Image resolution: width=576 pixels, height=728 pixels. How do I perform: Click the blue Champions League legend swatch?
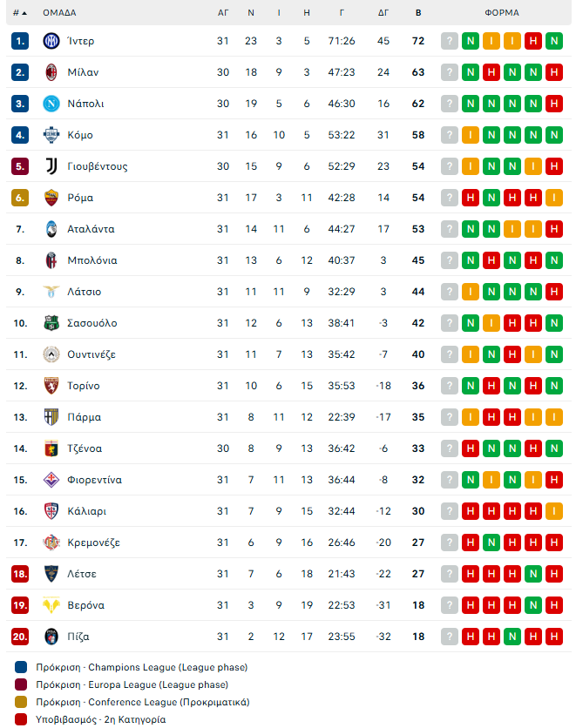tap(21, 667)
